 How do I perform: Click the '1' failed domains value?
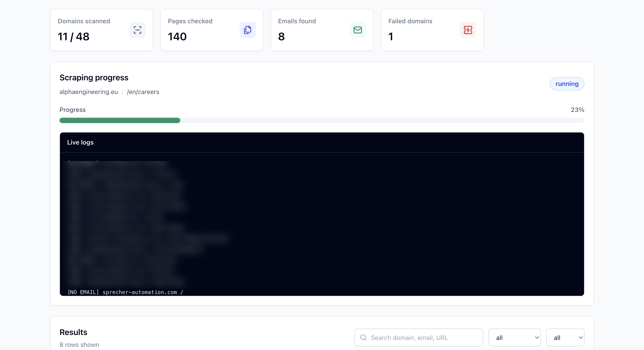coord(390,37)
